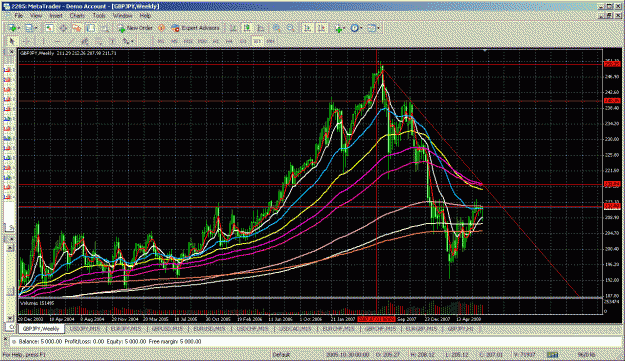Open the Data Window crosshair-target icon
Viewport: 625px width, 361px height.
(x=63, y=28)
